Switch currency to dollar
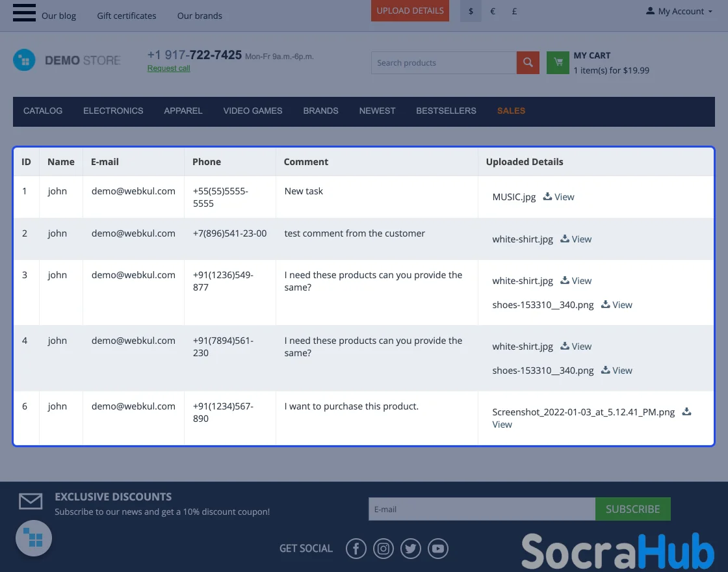 [x=471, y=11]
